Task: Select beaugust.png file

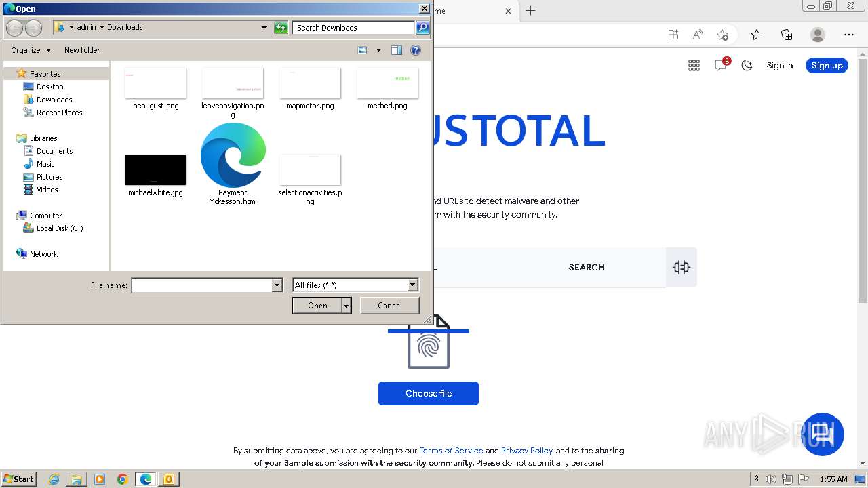Action: (155, 89)
